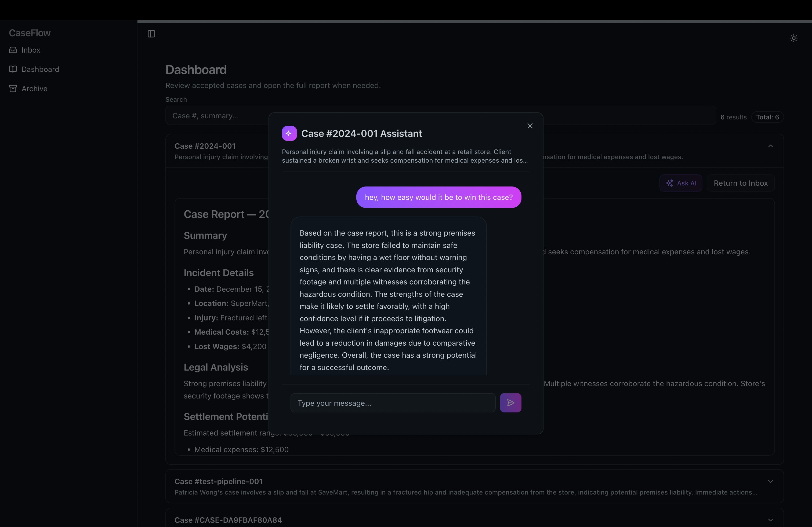Expand Case #test-pipeline-001 chevron
Image resolution: width=812 pixels, height=527 pixels.
coord(770,481)
